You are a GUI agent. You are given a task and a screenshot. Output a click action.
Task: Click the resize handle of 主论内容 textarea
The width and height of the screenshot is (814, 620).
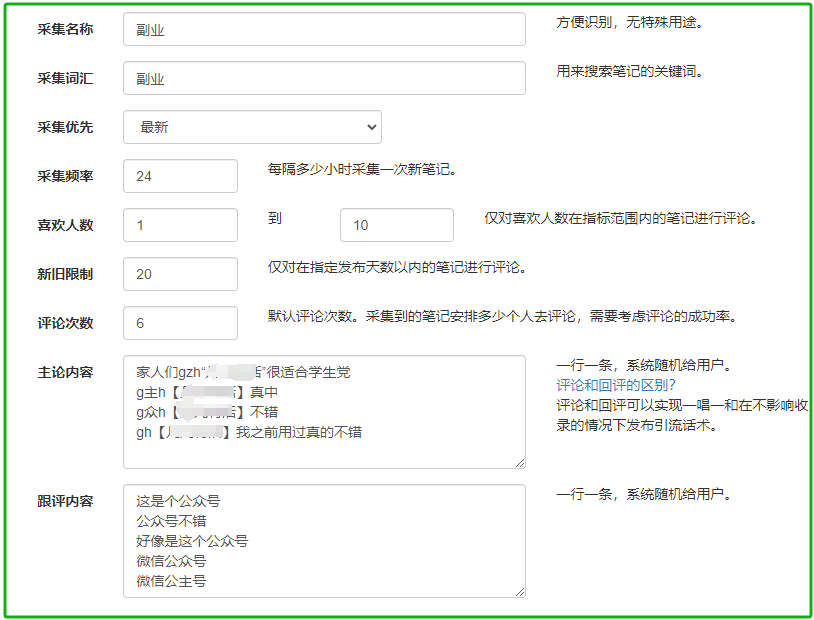click(520, 463)
